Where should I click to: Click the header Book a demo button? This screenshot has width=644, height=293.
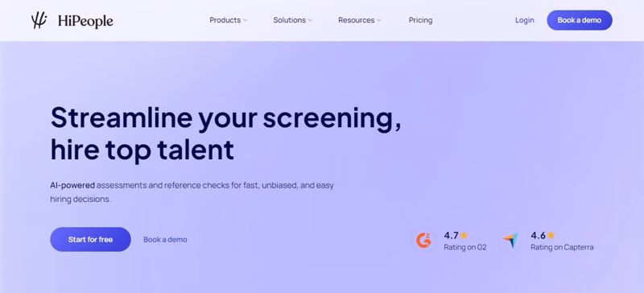(579, 20)
